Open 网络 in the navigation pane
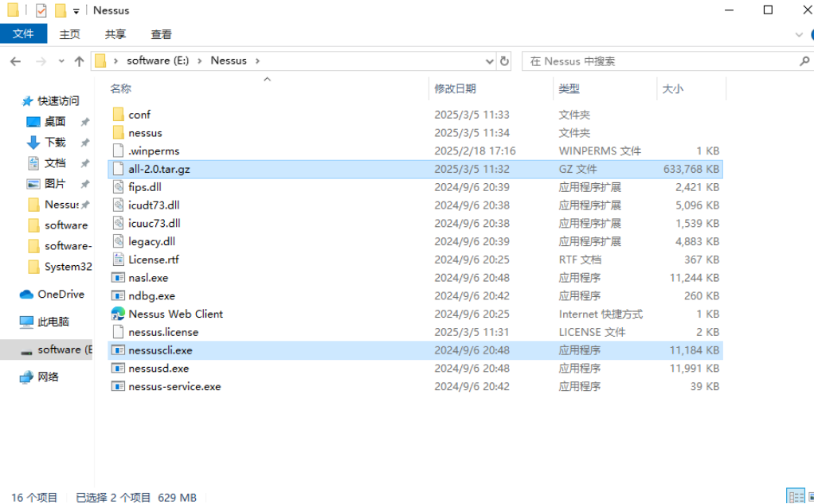814x504 pixels. tap(39, 377)
